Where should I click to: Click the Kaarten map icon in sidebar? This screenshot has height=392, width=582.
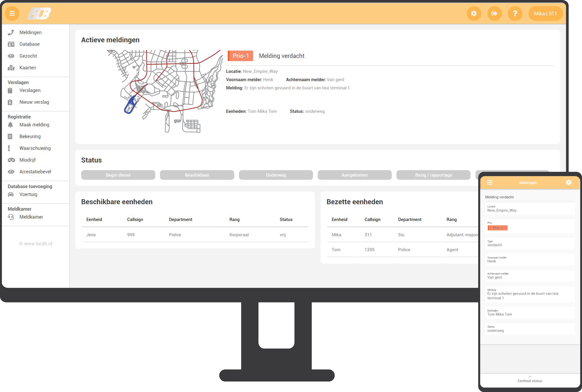click(11, 68)
